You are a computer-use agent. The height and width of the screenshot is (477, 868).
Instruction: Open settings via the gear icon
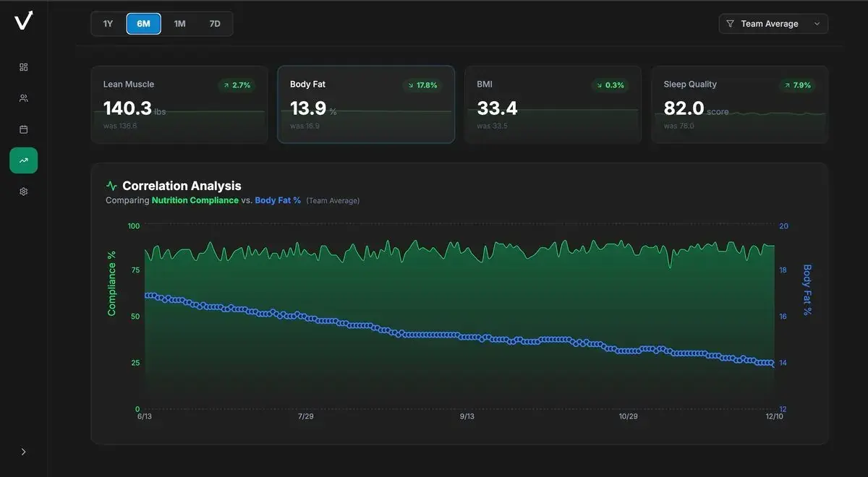point(23,191)
